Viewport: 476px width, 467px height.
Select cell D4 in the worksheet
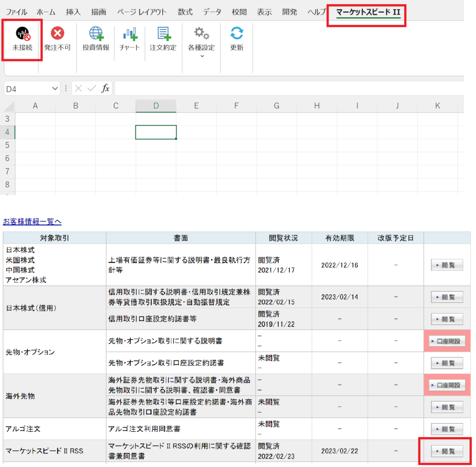pyautogui.click(x=156, y=132)
